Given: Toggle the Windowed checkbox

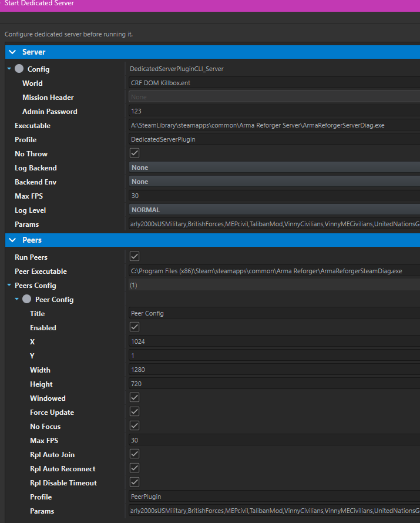Looking at the screenshot, I should (135, 398).
